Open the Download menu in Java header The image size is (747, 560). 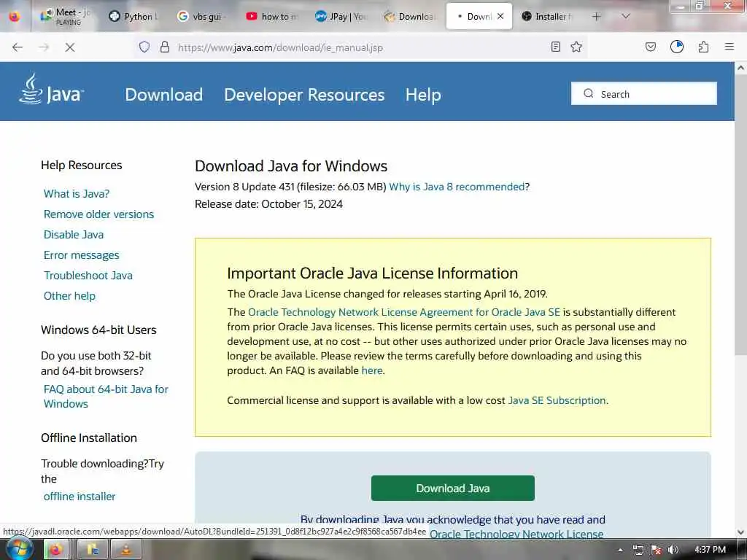164,95
